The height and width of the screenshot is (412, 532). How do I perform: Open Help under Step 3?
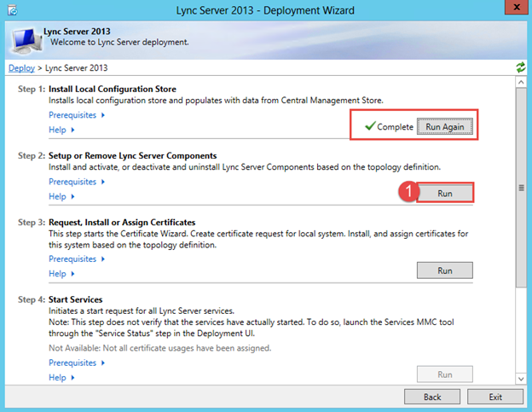(x=61, y=274)
